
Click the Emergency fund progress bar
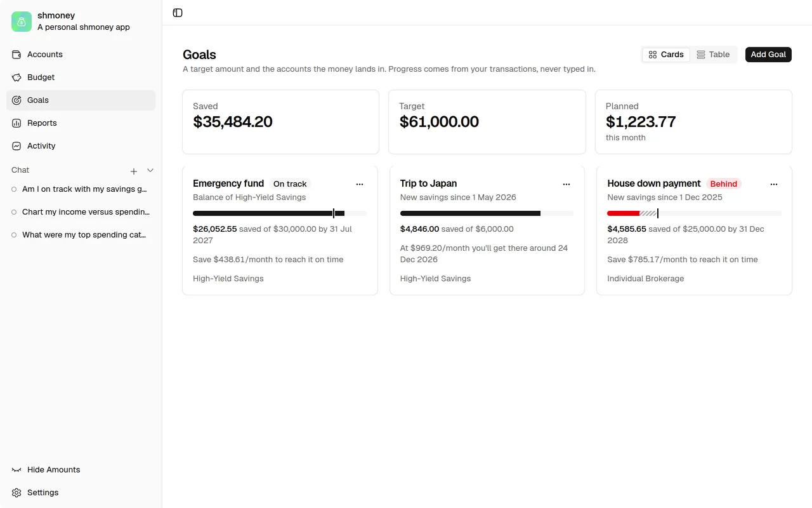[x=280, y=213]
